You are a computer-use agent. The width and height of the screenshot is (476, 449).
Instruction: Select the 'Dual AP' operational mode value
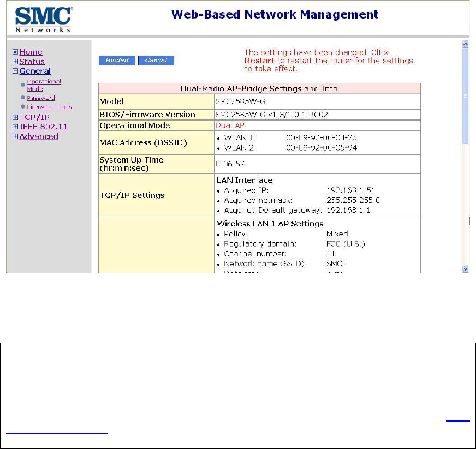tap(230, 125)
